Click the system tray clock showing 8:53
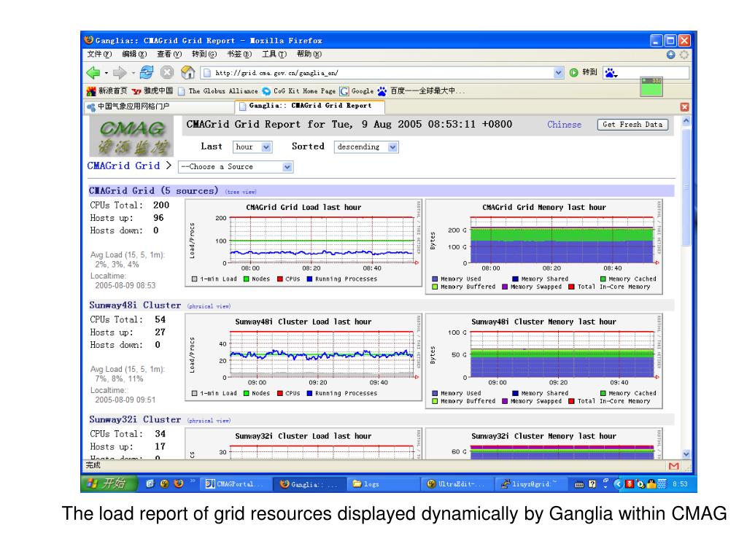The height and width of the screenshot is (560, 747). pos(681,484)
